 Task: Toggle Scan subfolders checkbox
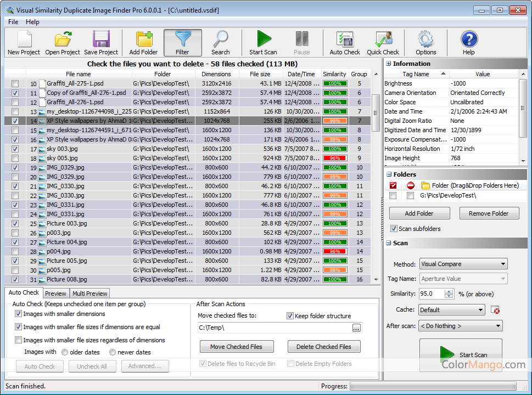(394, 229)
